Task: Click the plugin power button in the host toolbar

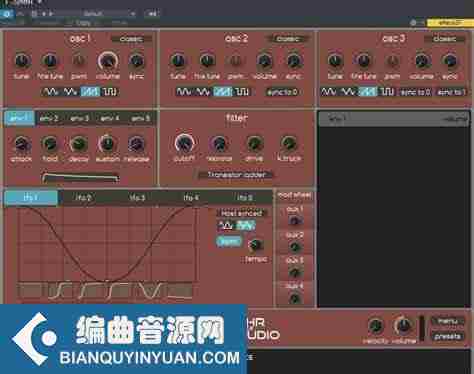Action: click(x=6, y=14)
